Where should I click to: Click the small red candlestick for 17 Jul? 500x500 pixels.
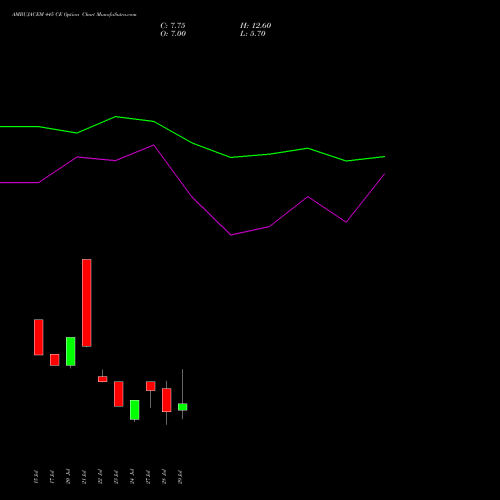[x=55, y=360]
